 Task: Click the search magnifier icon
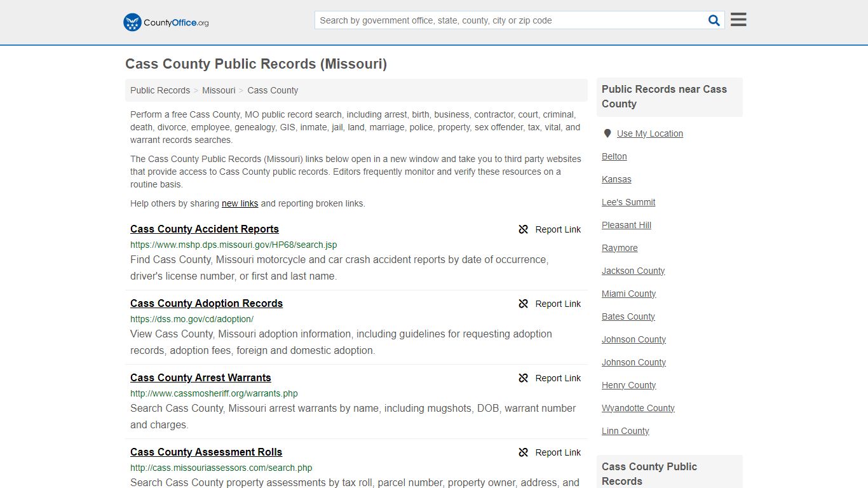[714, 20]
